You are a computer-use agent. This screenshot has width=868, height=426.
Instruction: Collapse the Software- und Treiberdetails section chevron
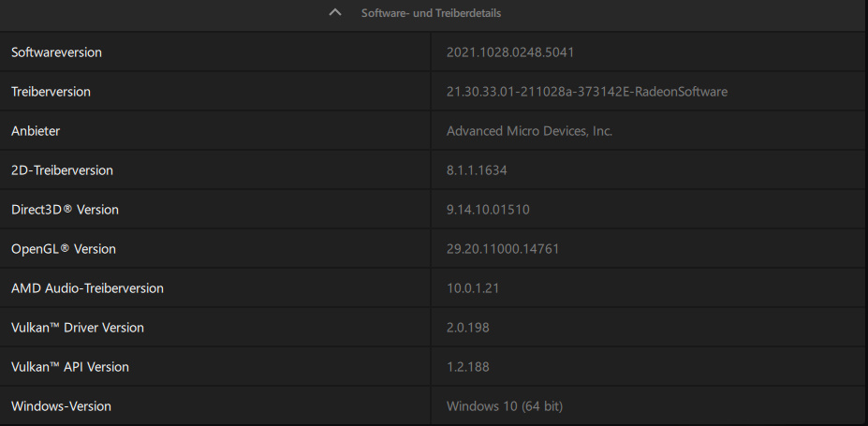click(335, 13)
